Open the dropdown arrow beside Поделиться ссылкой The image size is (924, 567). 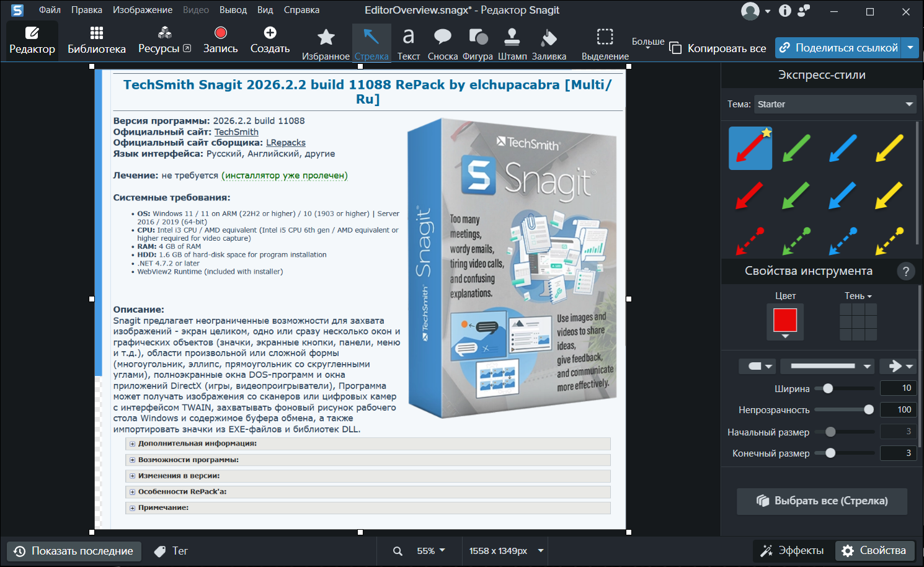click(x=910, y=48)
